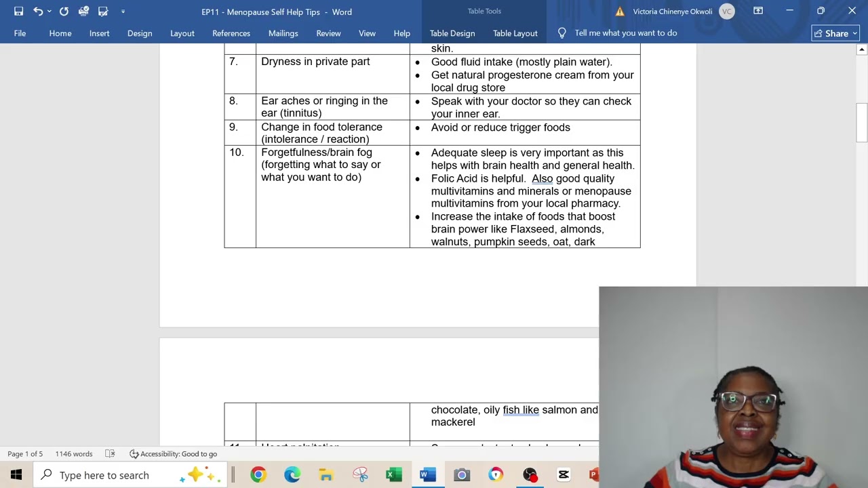This screenshot has width=868, height=488.
Task: Click 'Accessibility: Good to go' status
Action: (173, 454)
